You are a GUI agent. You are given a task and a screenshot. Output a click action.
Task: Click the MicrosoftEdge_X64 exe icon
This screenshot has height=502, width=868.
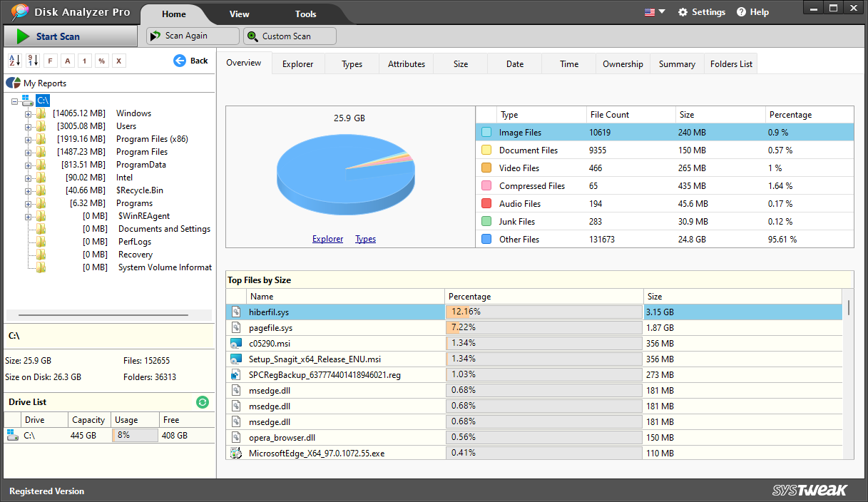point(236,454)
